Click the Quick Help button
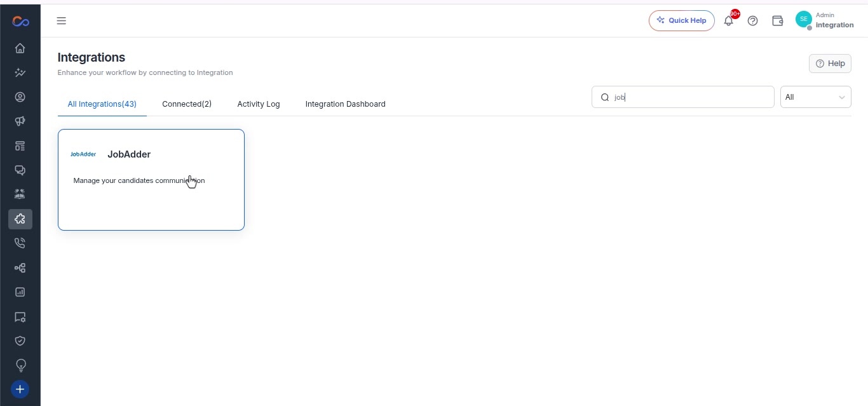The height and width of the screenshot is (406, 868). [x=682, y=20]
